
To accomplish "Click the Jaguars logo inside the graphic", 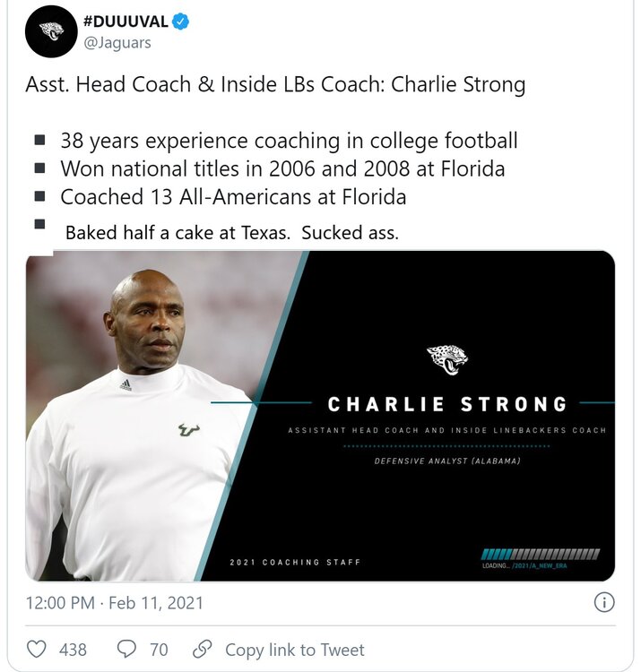I will pyautogui.click(x=446, y=360).
